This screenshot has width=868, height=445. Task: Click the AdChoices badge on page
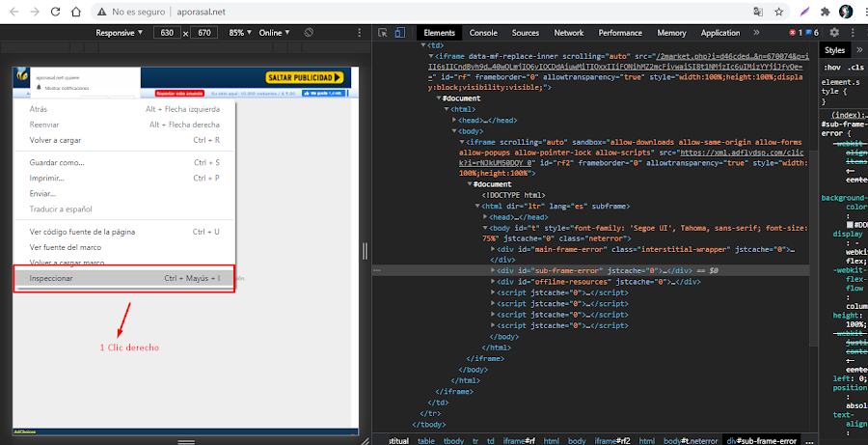24,431
